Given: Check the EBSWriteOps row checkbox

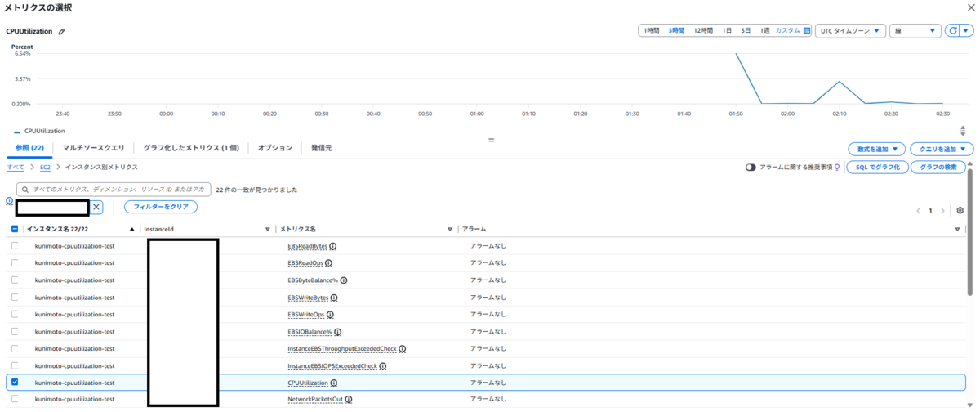Looking at the screenshot, I should tap(15, 315).
